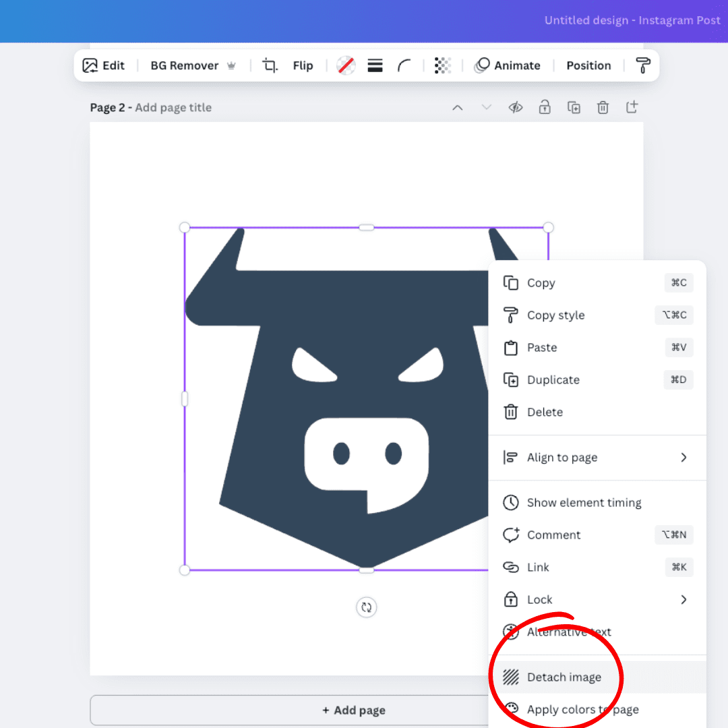This screenshot has width=728, height=728.
Task: Open the Position panel
Action: click(588, 65)
